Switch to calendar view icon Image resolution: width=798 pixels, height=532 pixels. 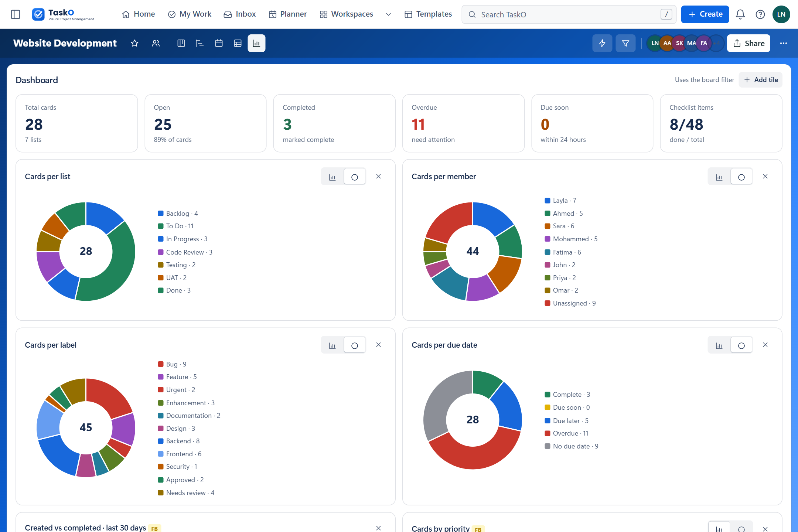(x=219, y=43)
